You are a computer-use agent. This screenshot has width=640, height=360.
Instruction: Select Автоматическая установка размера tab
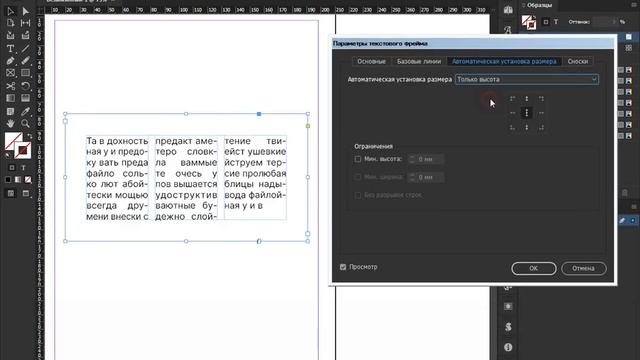[x=504, y=62]
